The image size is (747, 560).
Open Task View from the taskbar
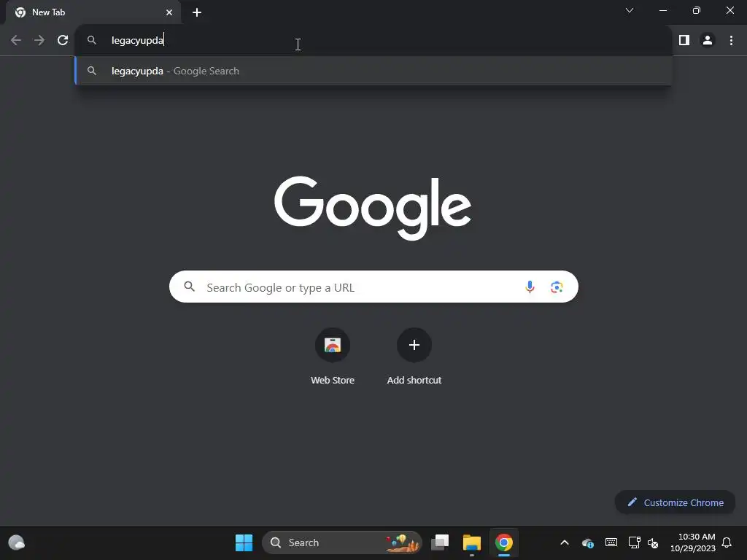[x=440, y=542]
